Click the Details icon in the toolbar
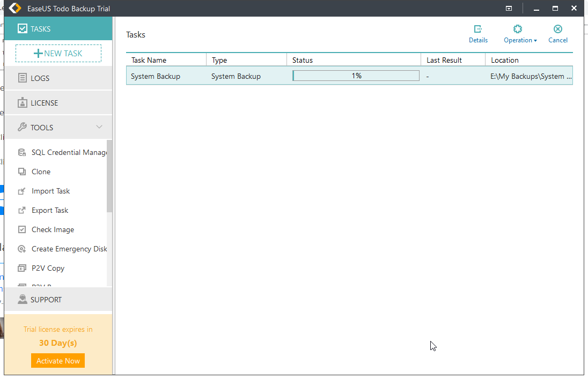 [478, 29]
